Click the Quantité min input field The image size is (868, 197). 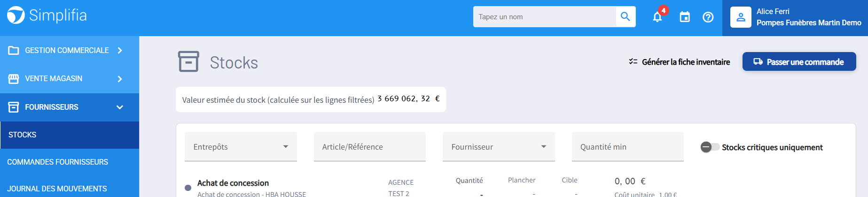pos(627,147)
